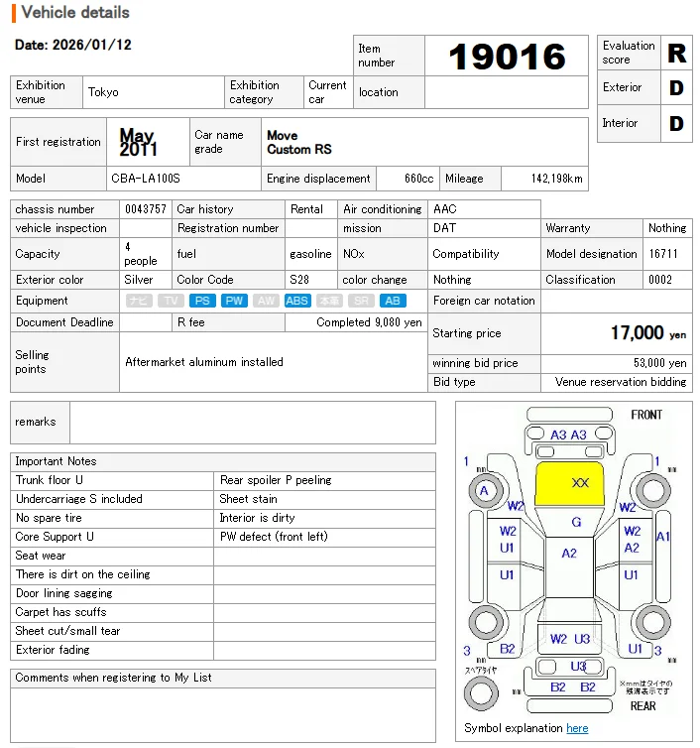Click the greyed-out SR sunroof badge
700x748 pixels.
pyautogui.click(x=361, y=301)
